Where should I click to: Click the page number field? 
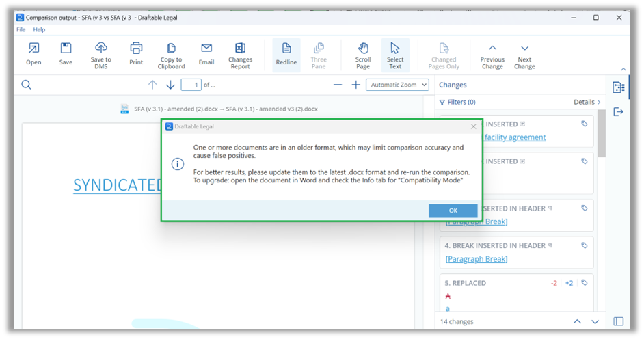point(191,85)
